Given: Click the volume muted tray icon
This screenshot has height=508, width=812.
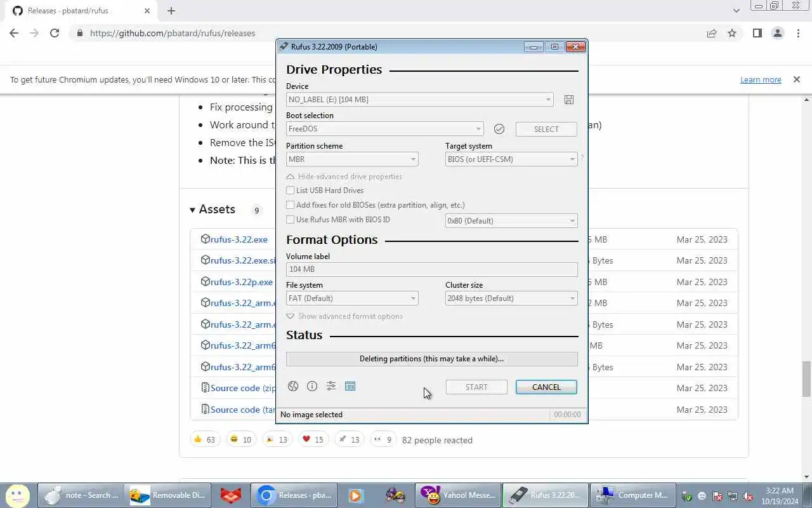Looking at the screenshot, I should coord(749,496).
